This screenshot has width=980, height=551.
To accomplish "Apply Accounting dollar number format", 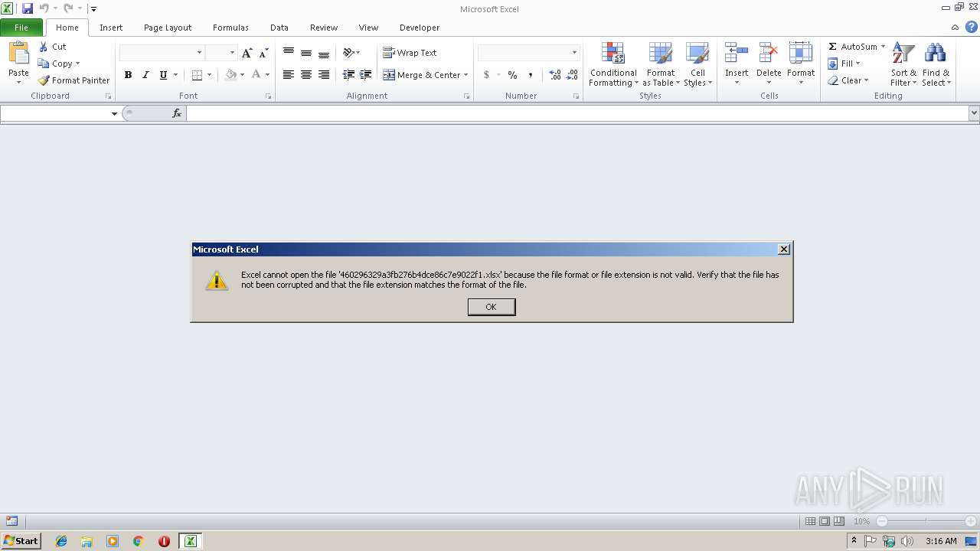I will 486,75.
